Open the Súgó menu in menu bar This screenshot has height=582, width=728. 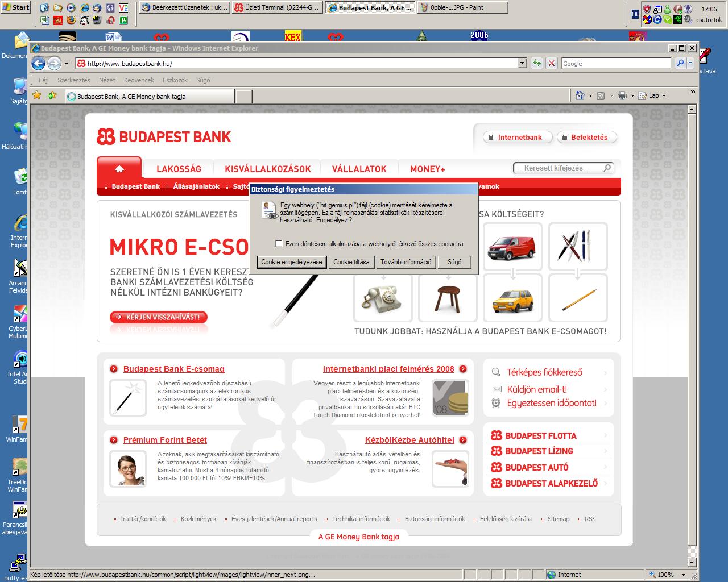203,80
